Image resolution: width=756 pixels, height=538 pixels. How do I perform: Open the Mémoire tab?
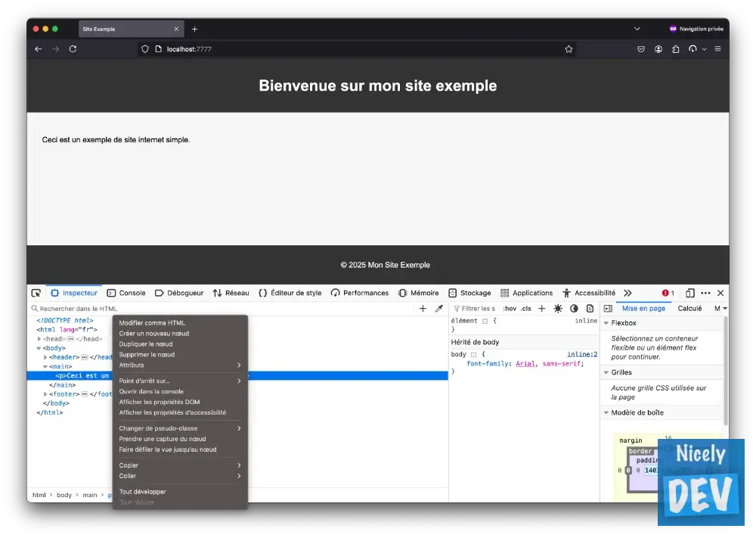pyautogui.click(x=419, y=293)
